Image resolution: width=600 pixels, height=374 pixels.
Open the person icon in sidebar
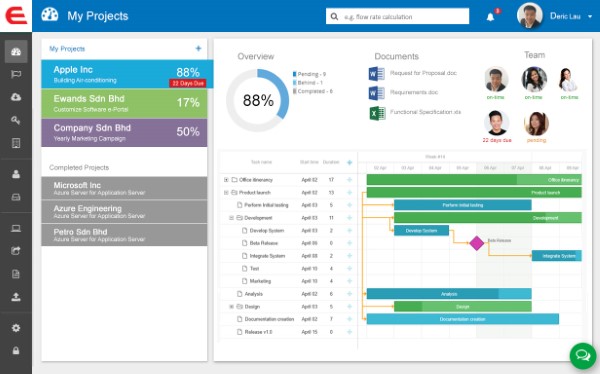click(16, 174)
